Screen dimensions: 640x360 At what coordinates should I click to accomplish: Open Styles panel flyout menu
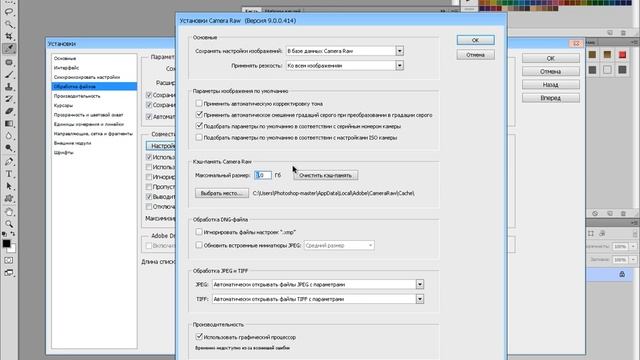pyautogui.click(x=634, y=42)
